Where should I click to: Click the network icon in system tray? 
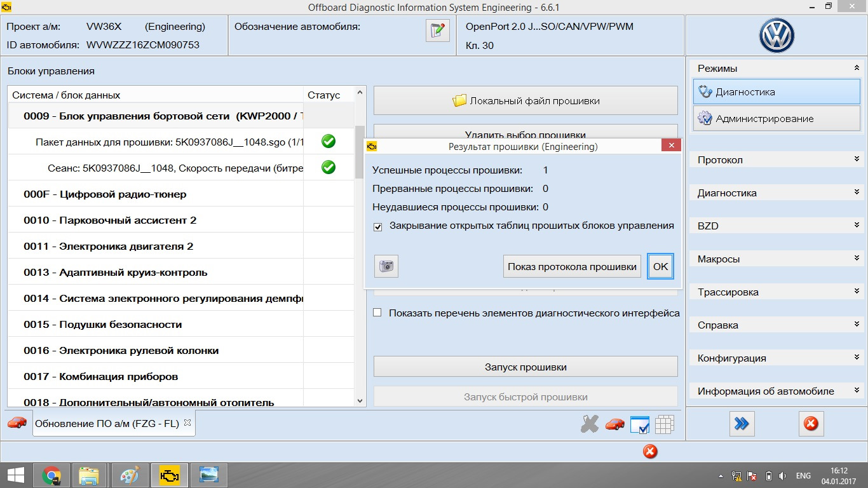pyautogui.click(x=736, y=475)
